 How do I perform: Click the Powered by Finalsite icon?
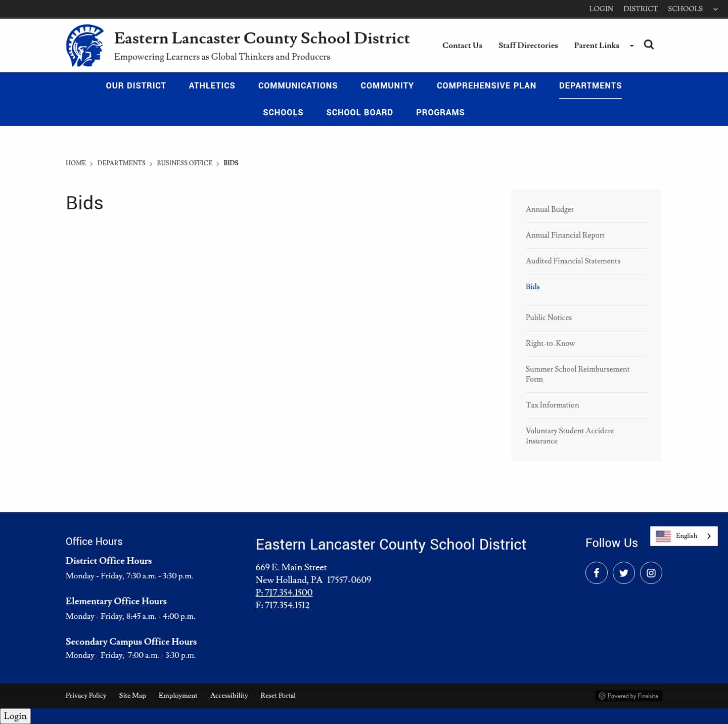[x=603, y=696]
